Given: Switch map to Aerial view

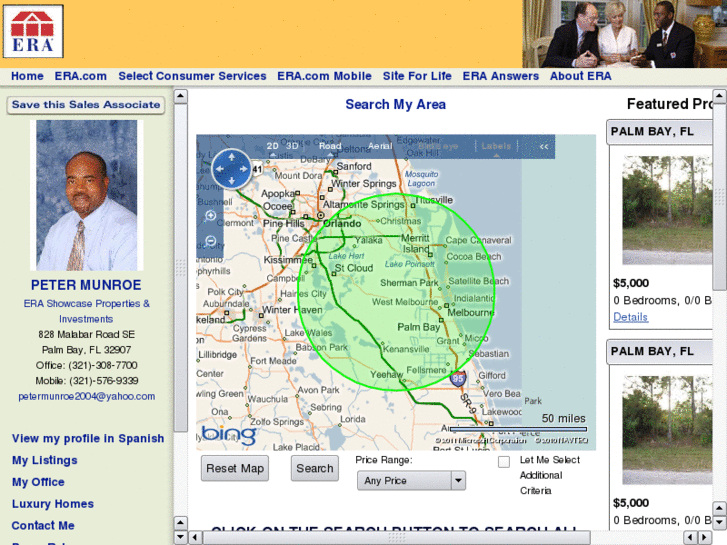Looking at the screenshot, I should pyautogui.click(x=380, y=146).
